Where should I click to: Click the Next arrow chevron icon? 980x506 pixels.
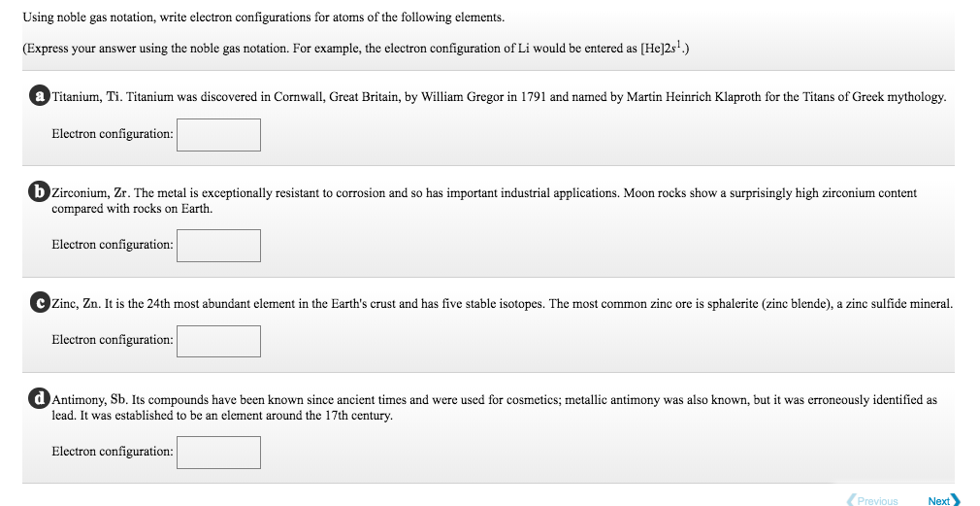coord(957,501)
